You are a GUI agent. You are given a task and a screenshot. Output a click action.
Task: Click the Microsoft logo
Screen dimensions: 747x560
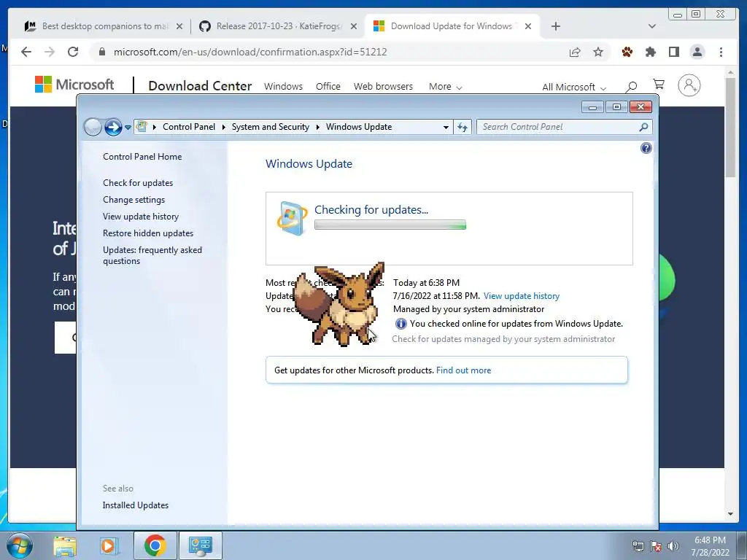[74, 85]
